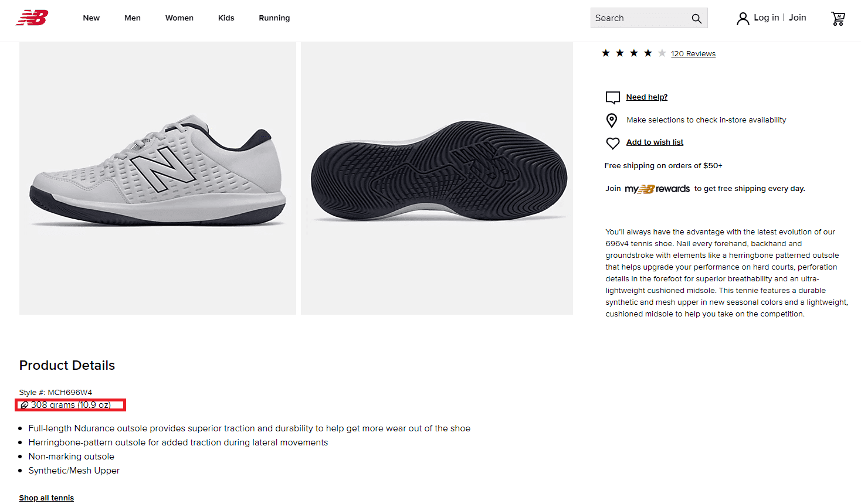Viewport: 861px width, 504px height.
Task: Click the myNB rewards logo
Action: tap(658, 188)
